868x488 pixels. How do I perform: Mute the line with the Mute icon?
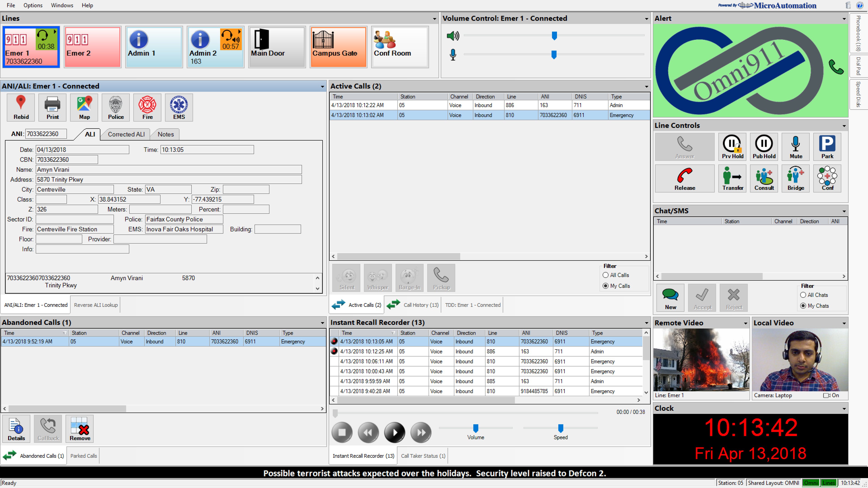(x=796, y=146)
